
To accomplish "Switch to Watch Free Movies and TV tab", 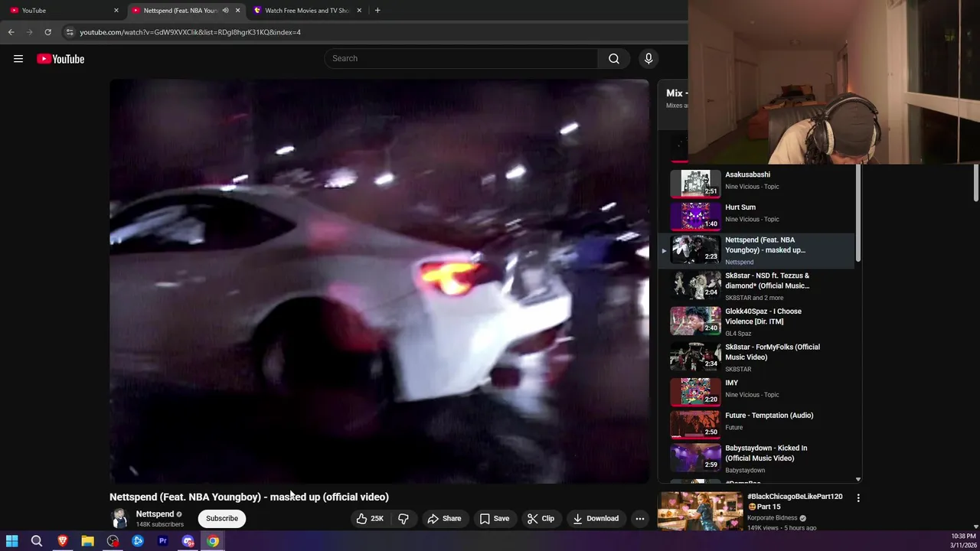I will point(306,10).
